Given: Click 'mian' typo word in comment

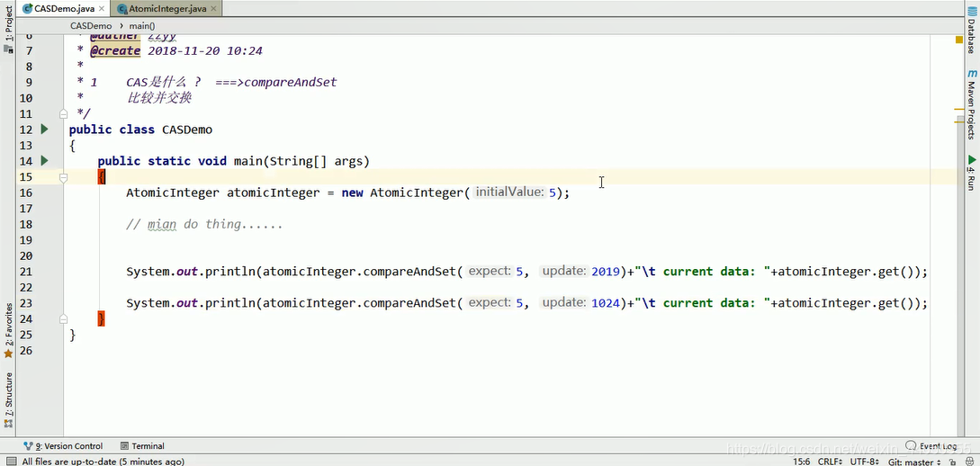Looking at the screenshot, I should point(162,224).
